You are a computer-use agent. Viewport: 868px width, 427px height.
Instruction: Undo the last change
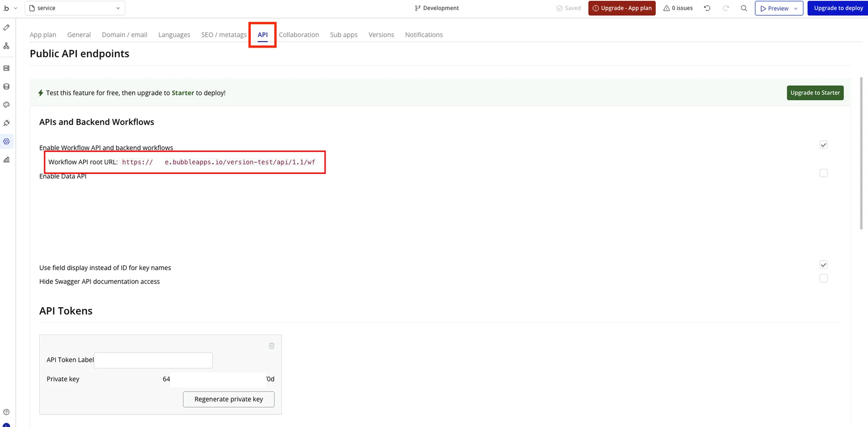pos(707,8)
